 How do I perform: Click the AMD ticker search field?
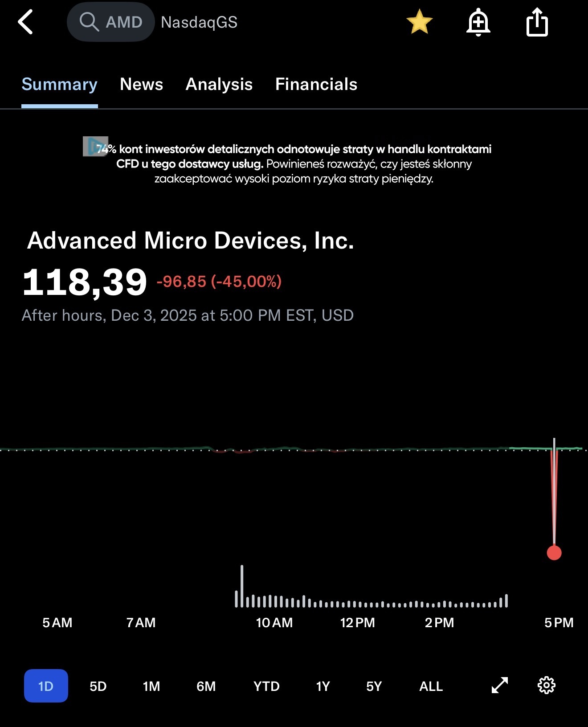click(x=123, y=22)
